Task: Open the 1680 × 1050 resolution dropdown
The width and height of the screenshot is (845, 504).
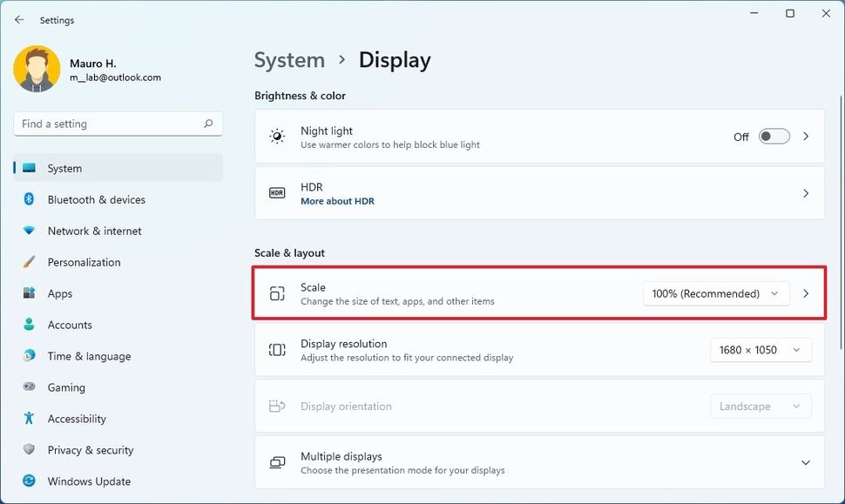Action: 760,350
